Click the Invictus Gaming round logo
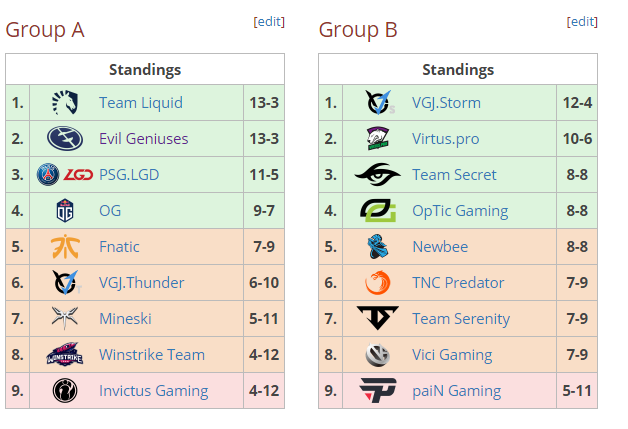 [65, 391]
